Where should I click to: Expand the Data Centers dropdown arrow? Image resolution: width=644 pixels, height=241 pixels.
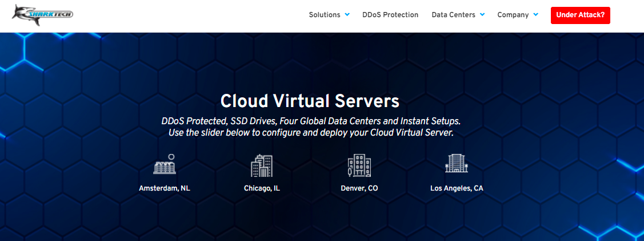(482, 15)
